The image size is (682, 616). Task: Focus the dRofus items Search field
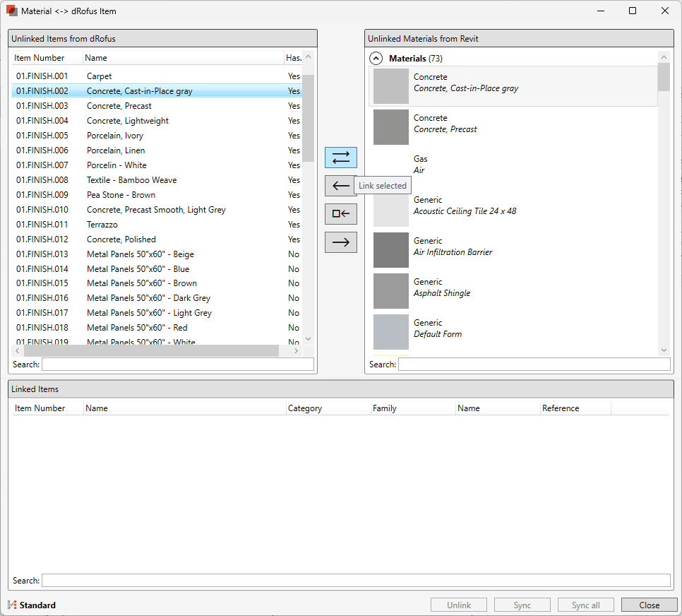tap(177, 365)
